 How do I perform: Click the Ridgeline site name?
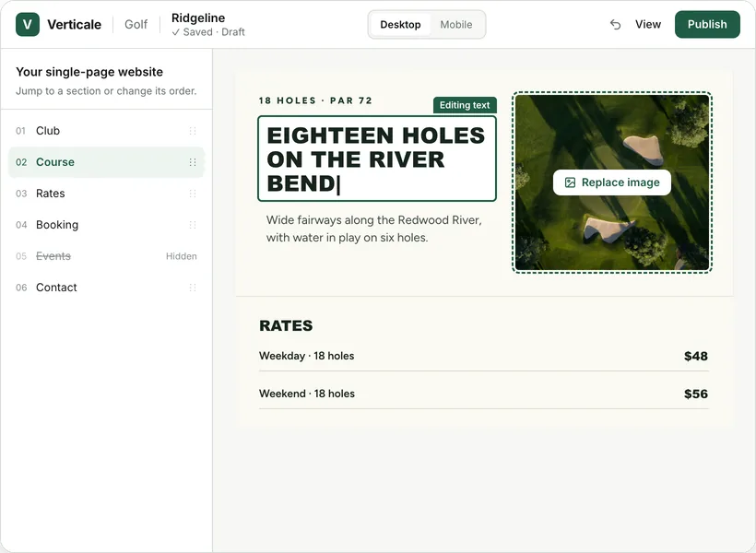(198, 18)
